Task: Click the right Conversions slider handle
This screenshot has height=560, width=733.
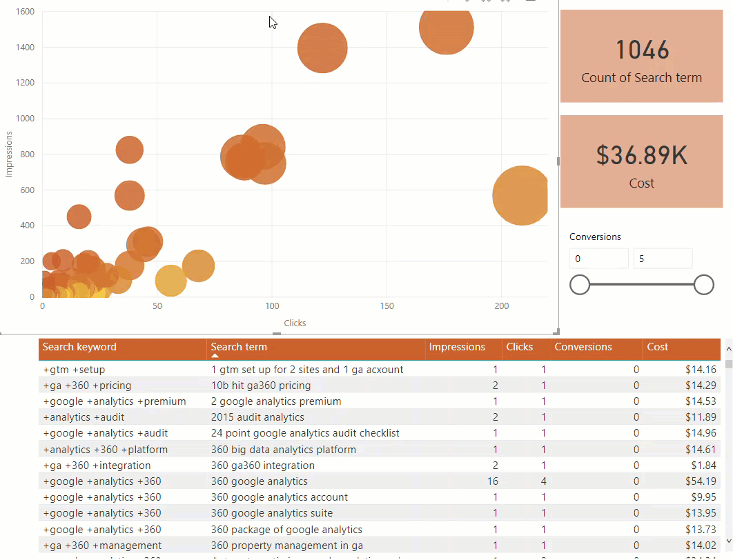Action: 703,284
